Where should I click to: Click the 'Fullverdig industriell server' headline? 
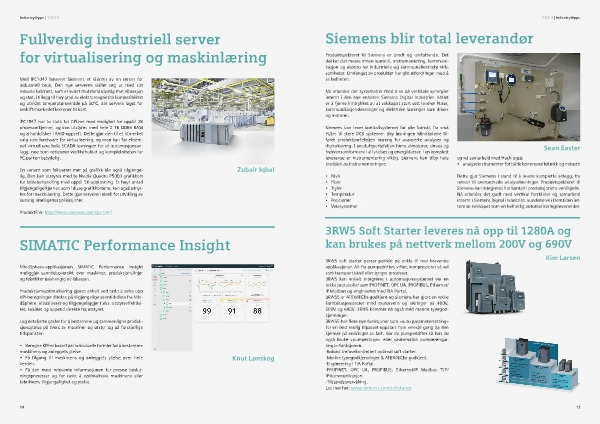(x=143, y=49)
